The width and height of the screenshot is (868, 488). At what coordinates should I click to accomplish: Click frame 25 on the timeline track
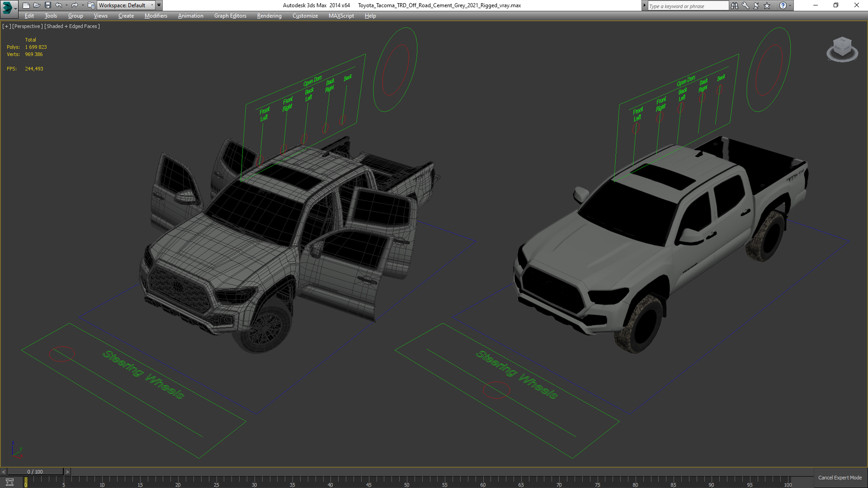pyautogui.click(x=216, y=482)
